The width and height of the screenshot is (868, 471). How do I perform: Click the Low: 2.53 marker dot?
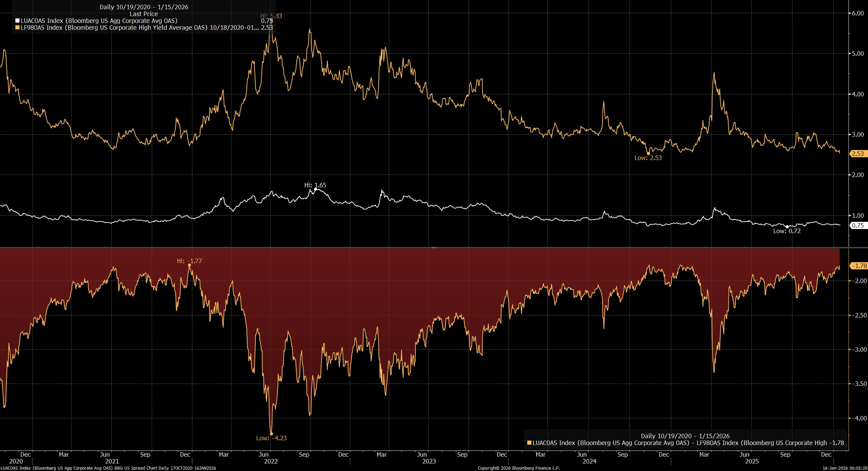coord(648,153)
